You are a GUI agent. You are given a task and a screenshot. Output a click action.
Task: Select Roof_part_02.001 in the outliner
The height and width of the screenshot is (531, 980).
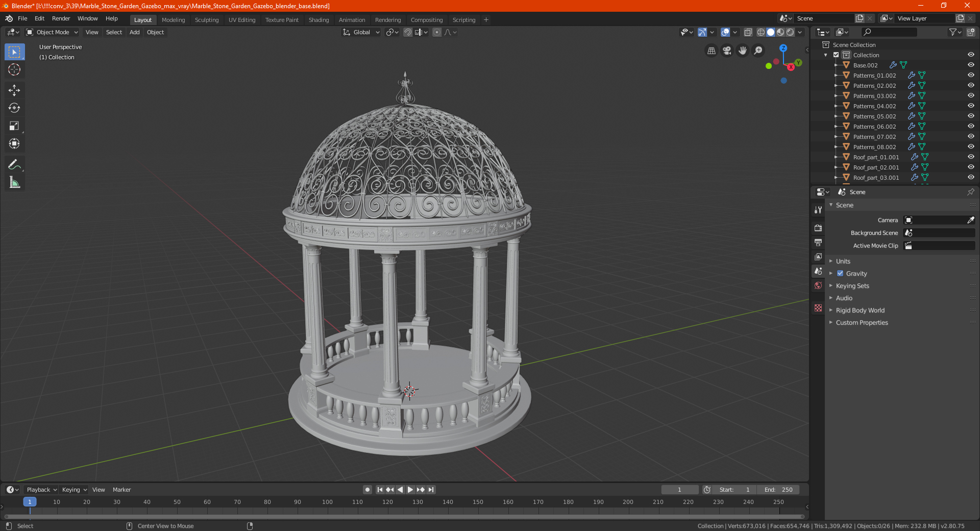(x=876, y=167)
